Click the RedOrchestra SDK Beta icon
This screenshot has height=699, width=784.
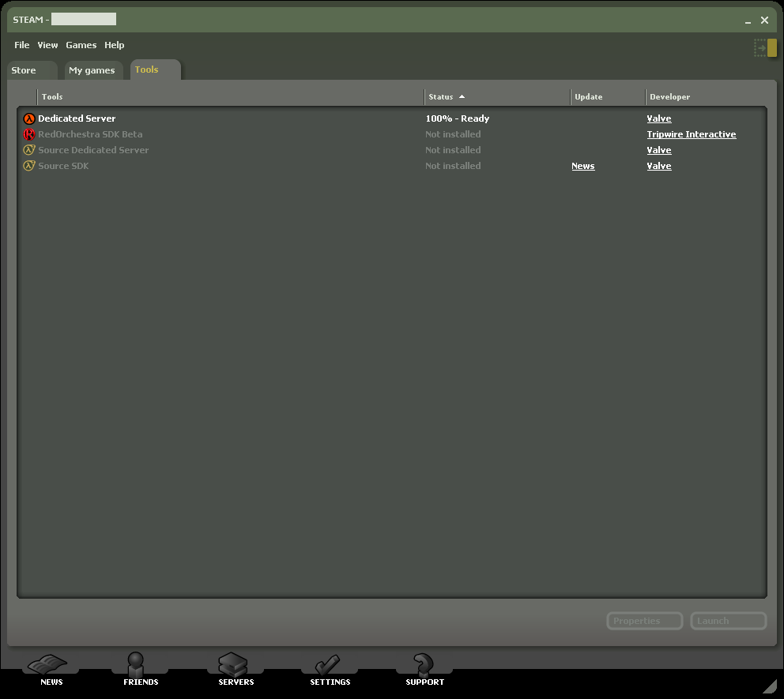pos(29,134)
